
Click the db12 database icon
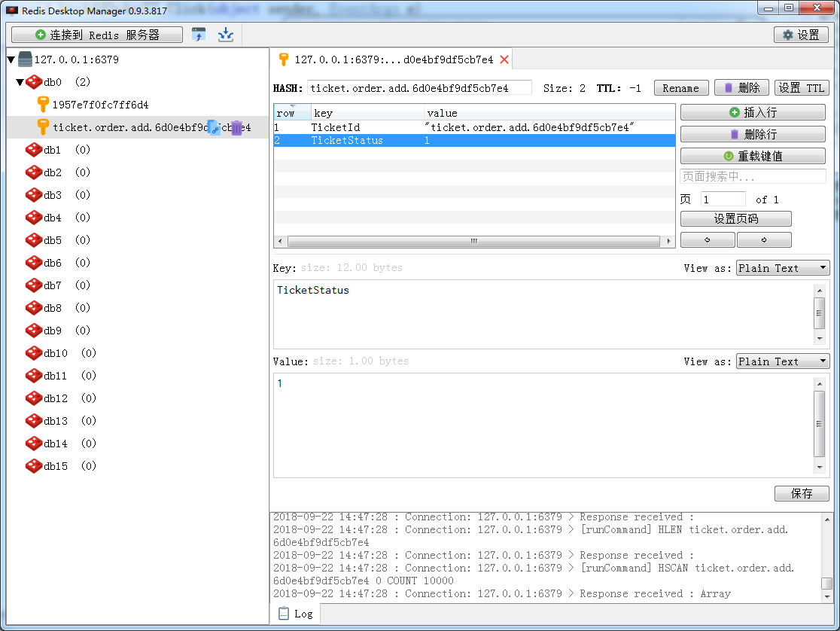click(x=34, y=398)
